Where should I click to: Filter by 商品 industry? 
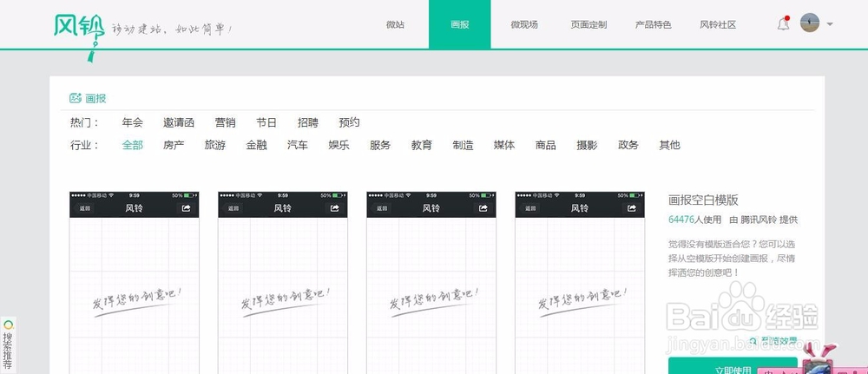pyautogui.click(x=545, y=145)
